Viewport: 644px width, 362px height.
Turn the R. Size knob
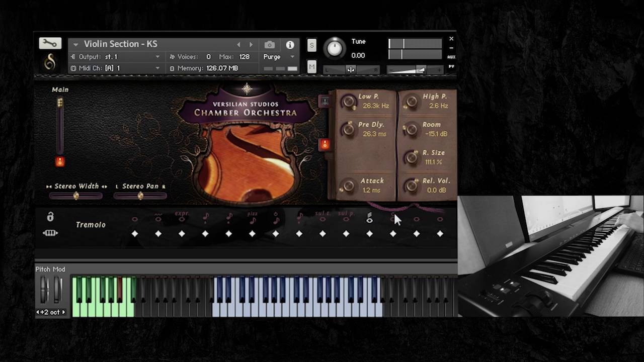tap(412, 158)
